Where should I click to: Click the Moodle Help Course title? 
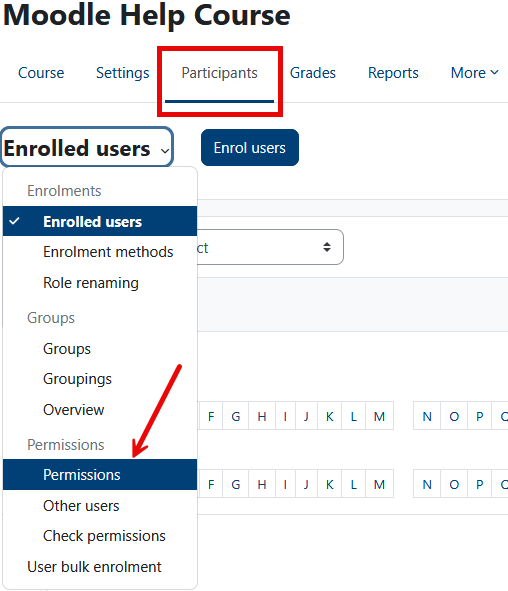[x=147, y=16]
